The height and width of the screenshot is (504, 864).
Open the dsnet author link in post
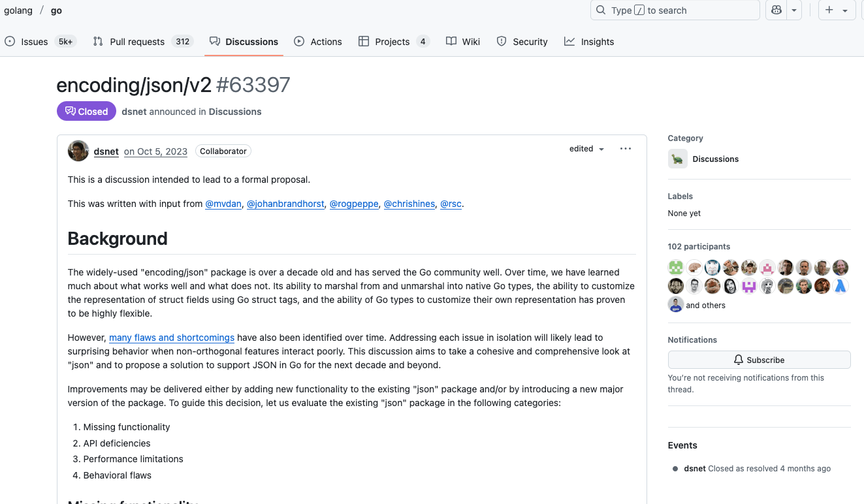(106, 151)
